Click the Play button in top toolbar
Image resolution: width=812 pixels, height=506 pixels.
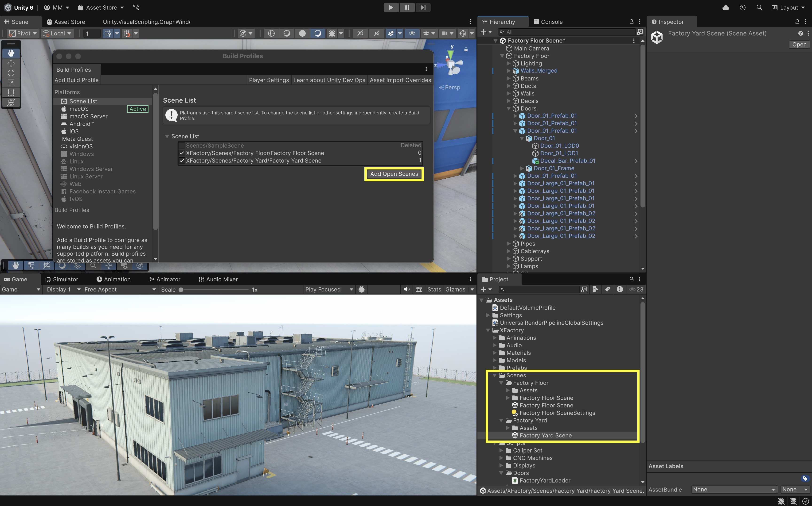390,7
